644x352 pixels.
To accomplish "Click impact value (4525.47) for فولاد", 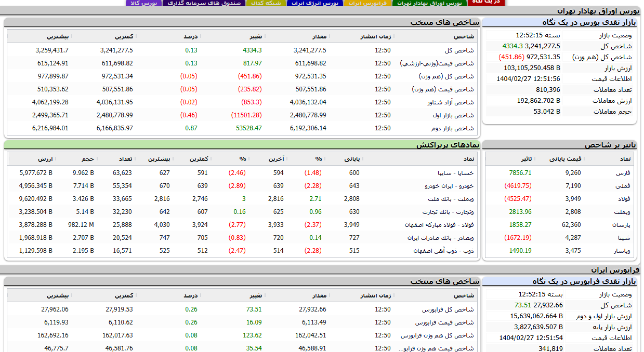I will coord(518,199).
